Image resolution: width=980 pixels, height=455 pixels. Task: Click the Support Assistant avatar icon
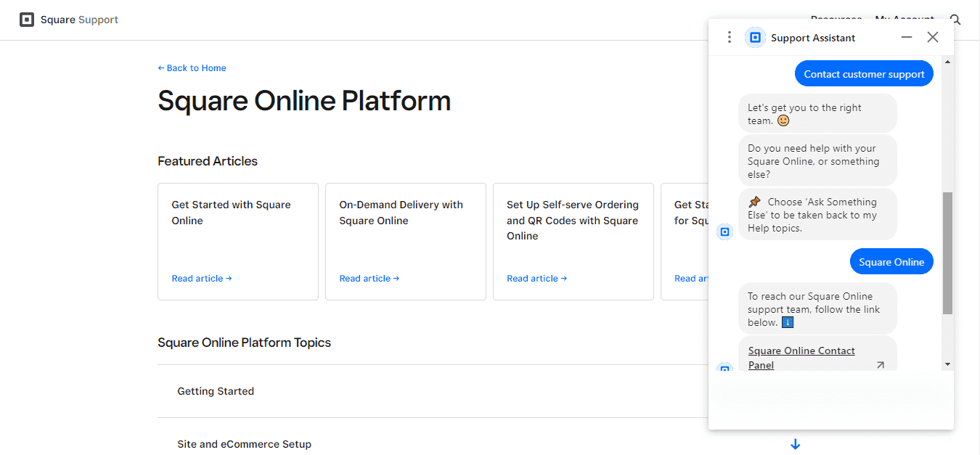tap(755, 37)
